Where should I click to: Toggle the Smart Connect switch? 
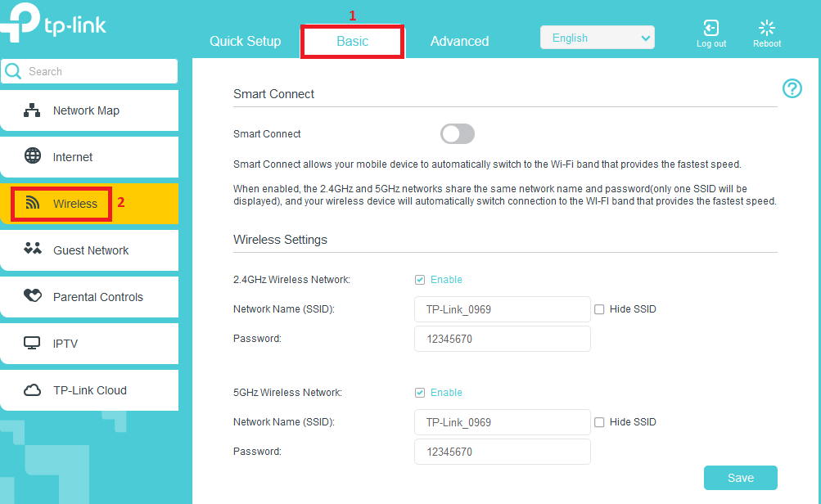(457, 133)
